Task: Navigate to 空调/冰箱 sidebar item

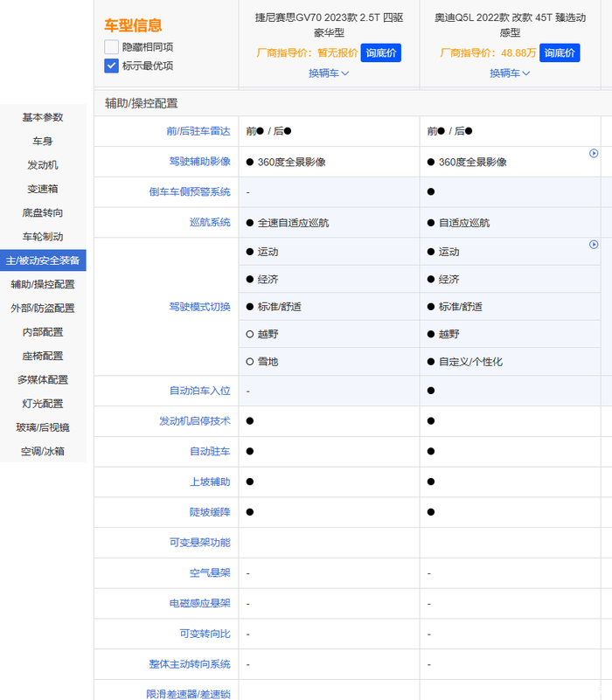Action: [x=43, y=452]
